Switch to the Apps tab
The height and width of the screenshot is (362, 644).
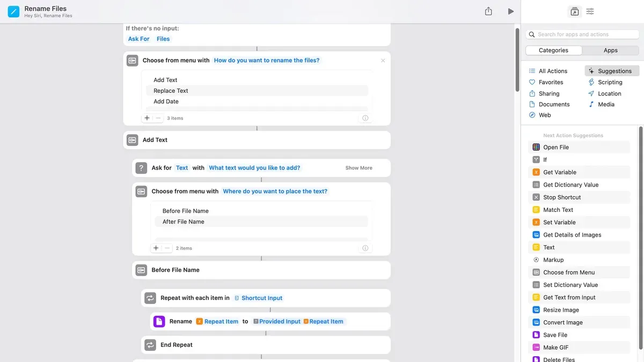click(x=611, y=50)
